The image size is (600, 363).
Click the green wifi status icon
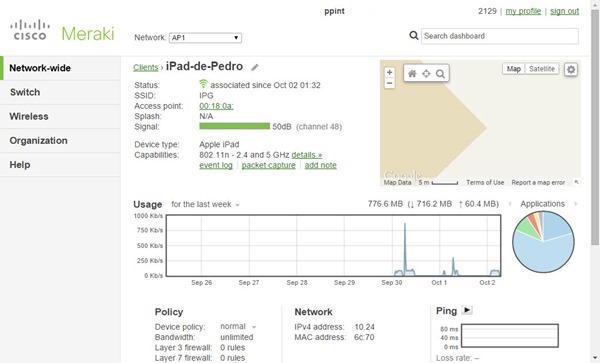203,83
